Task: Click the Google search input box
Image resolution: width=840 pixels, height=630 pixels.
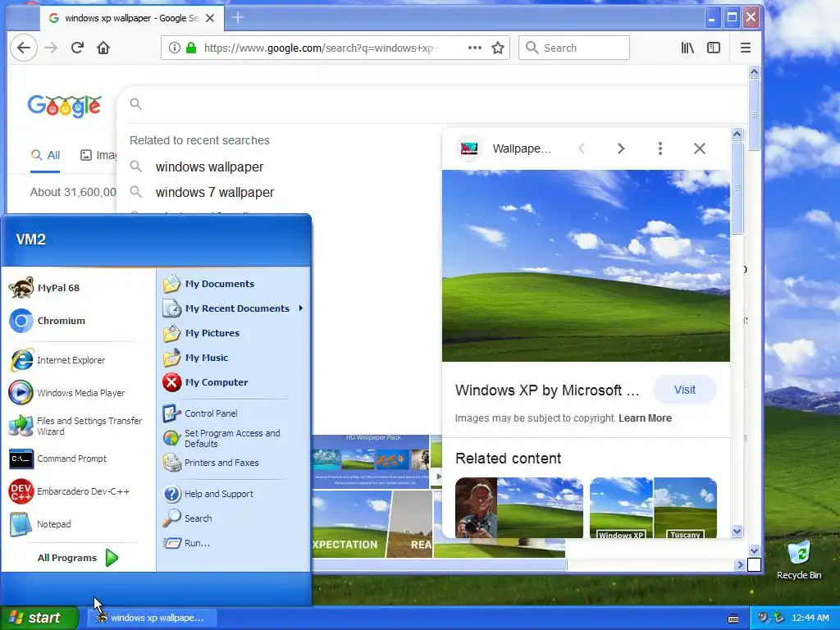Action: [x=431, y=104]
